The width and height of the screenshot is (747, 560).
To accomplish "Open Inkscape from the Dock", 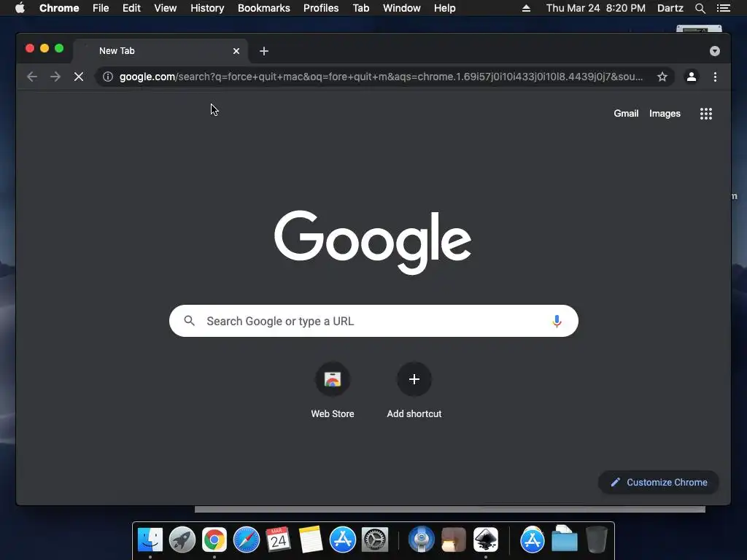I will (485, 540).
